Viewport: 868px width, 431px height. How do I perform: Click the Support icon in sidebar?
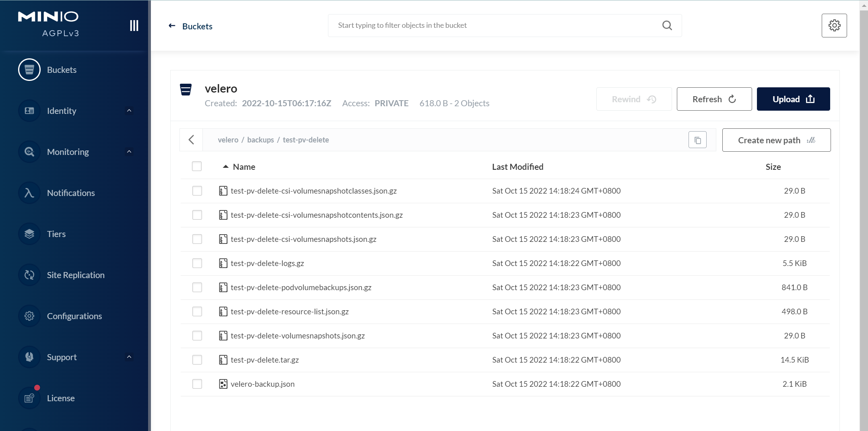(x=29, y=357)
